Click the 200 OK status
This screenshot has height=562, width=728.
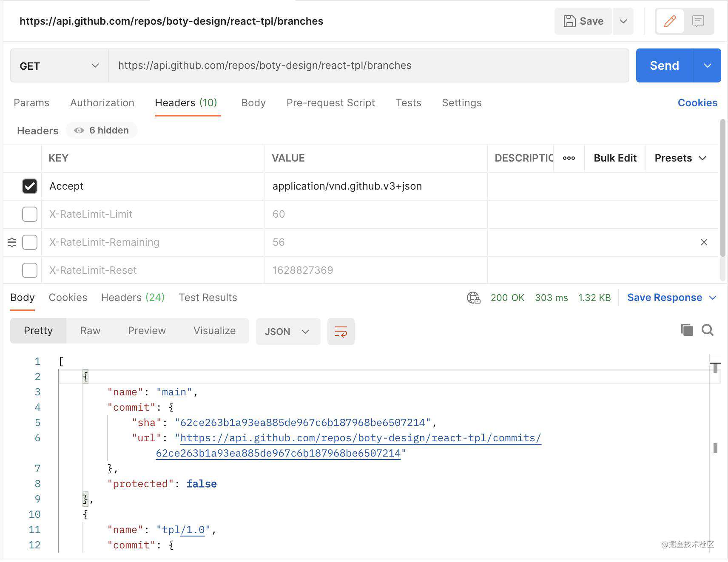507,298
